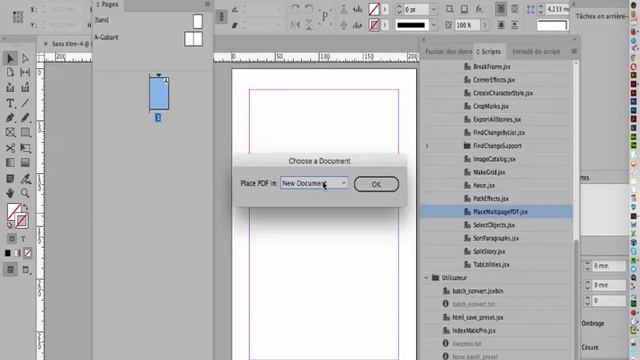
Task: Click the 4,233 mm value field
Action: 557,9
